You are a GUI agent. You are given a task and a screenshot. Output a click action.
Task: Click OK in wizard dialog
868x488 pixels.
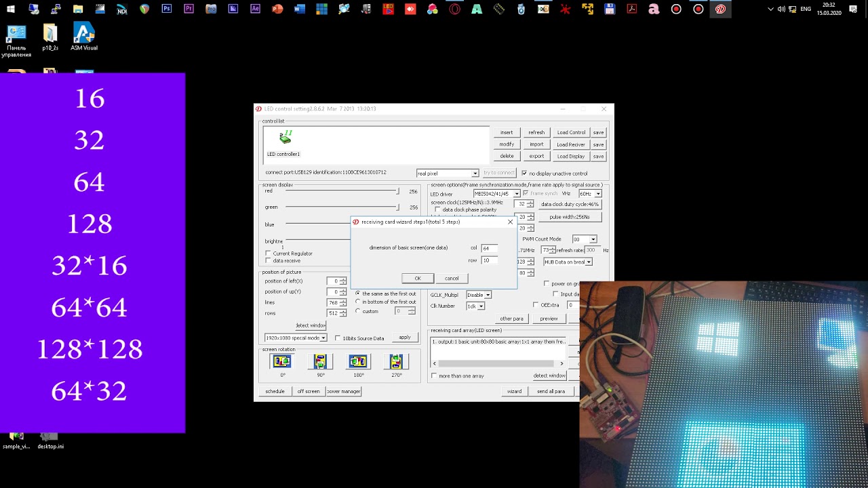[x=418, y=279]
